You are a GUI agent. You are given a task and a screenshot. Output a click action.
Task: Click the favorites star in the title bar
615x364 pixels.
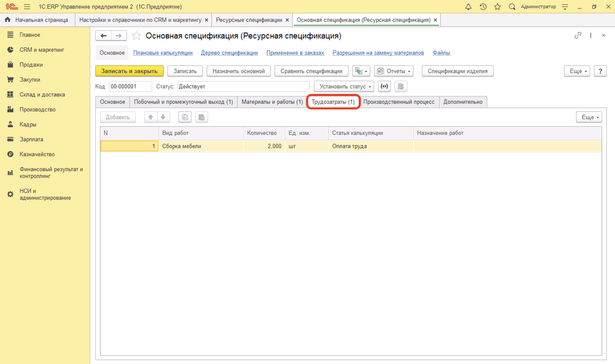tap(497, 7)
